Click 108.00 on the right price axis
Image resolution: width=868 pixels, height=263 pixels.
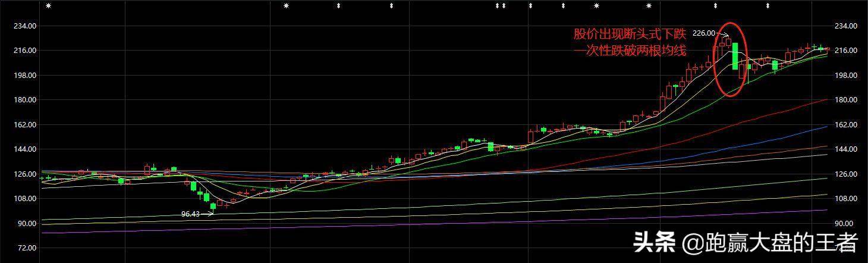(x=846, y=199)
